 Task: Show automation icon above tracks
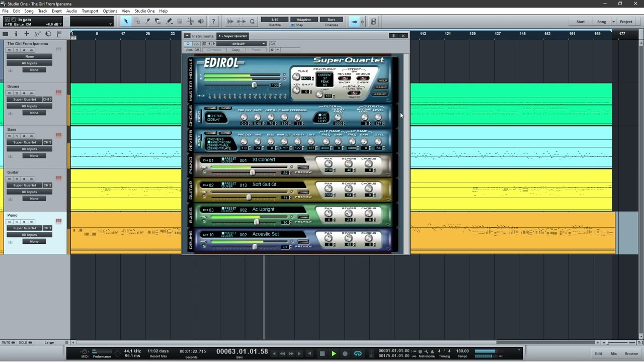tap(37, 34)
